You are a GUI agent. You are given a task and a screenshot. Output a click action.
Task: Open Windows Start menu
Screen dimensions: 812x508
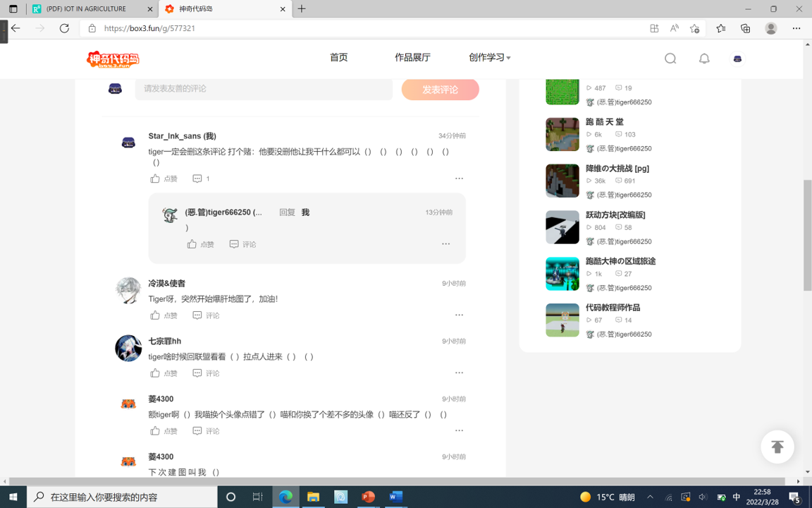pos(13,497)
